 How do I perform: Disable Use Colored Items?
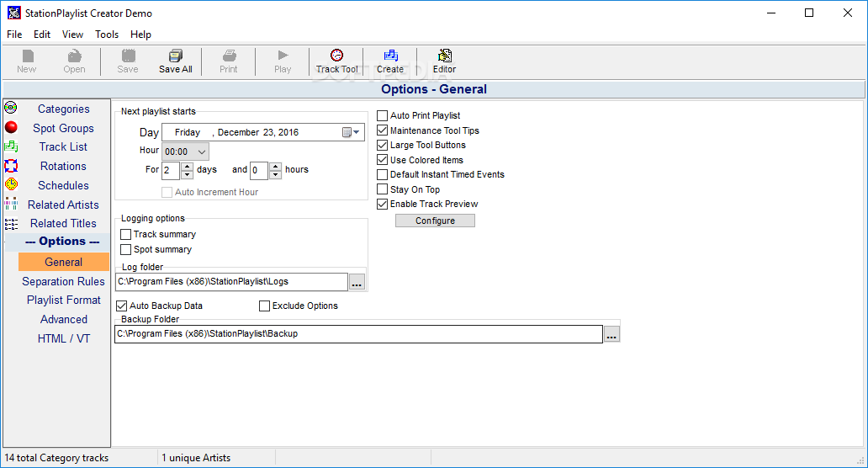coord(382,160)
